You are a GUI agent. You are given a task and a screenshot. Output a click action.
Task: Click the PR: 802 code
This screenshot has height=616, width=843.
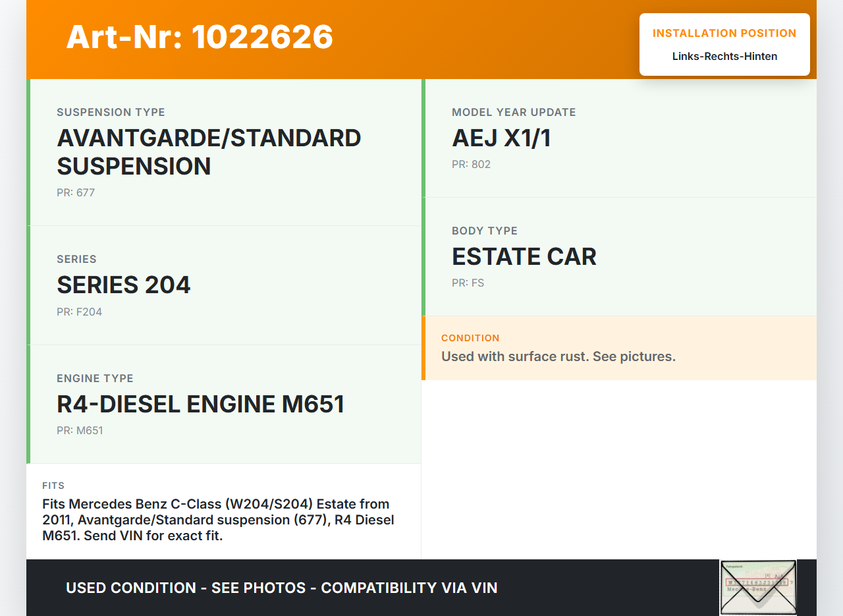(471, 165)
